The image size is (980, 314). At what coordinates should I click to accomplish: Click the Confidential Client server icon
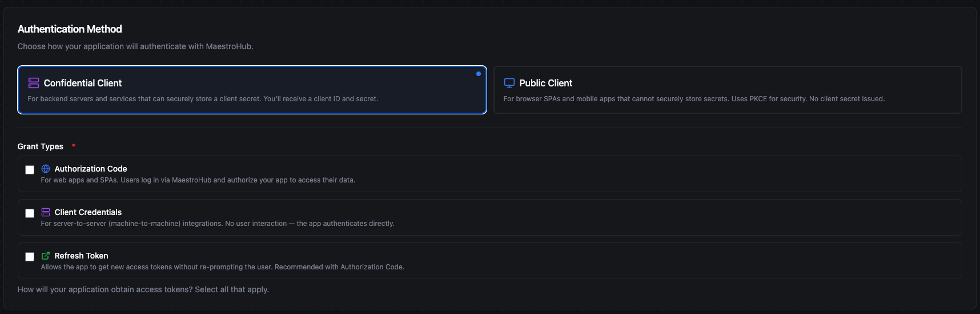coord(34,83)
